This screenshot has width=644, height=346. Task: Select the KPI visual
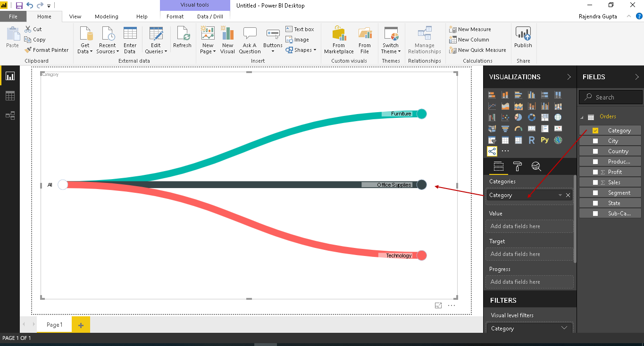click(x=558, y=129)
